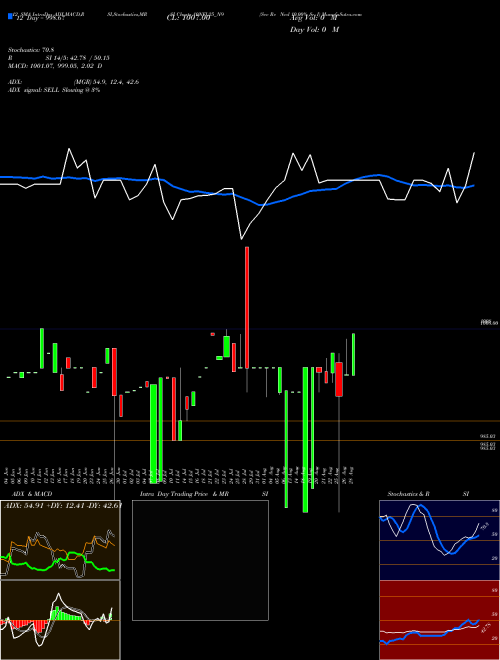The width and height of the screenshot is (500, 660).
Task: Click the empty Intra Day Trading Price panel
Action: click(x=200, y=560)
